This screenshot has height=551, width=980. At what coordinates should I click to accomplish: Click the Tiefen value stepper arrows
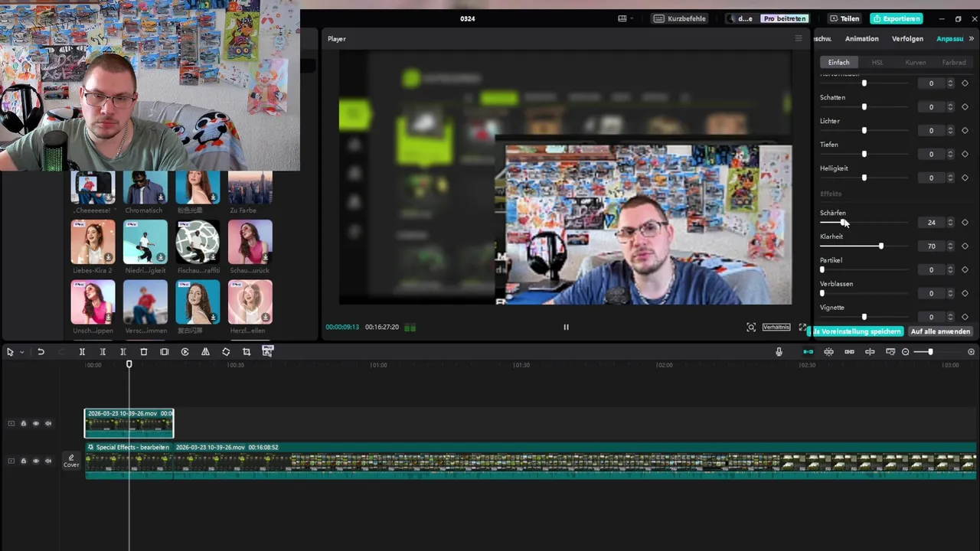(950, 155)
